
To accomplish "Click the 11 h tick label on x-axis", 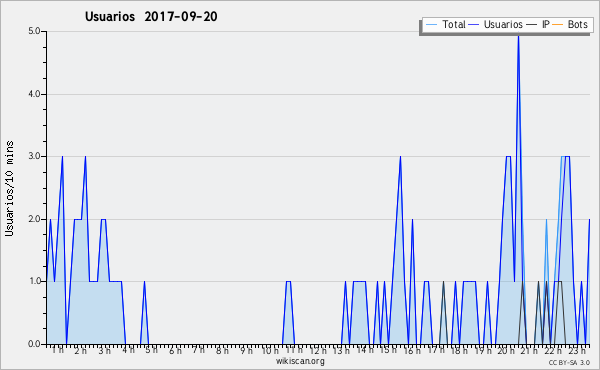I will coord(294,350).
